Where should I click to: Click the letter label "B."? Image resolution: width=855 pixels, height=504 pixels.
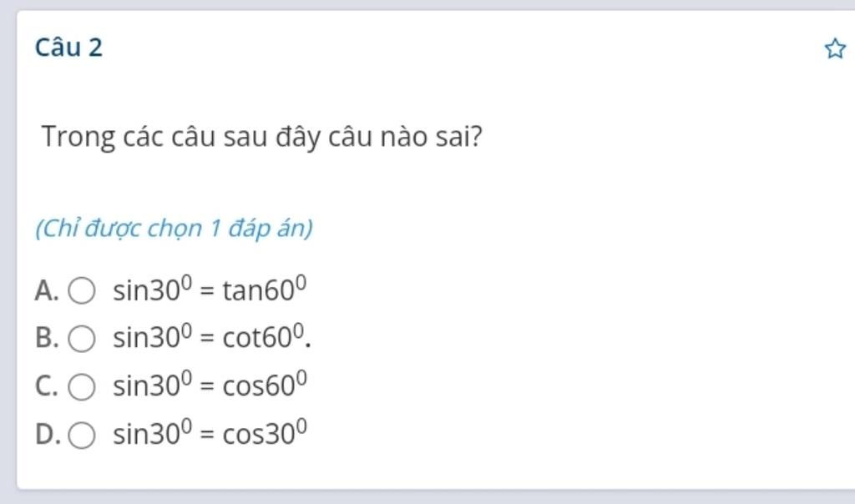click(x=47, y=339)
